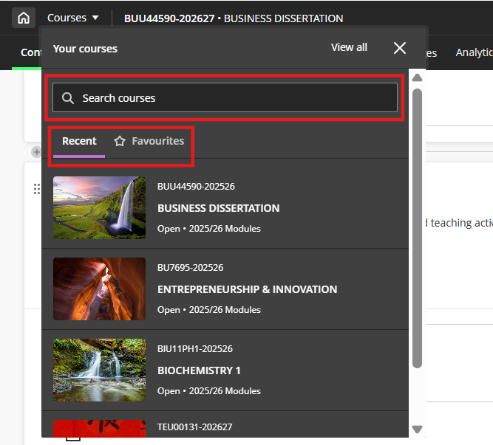Switch to the Favourites tab
Screen dimensions: 493x445
[x=149, y=141]
